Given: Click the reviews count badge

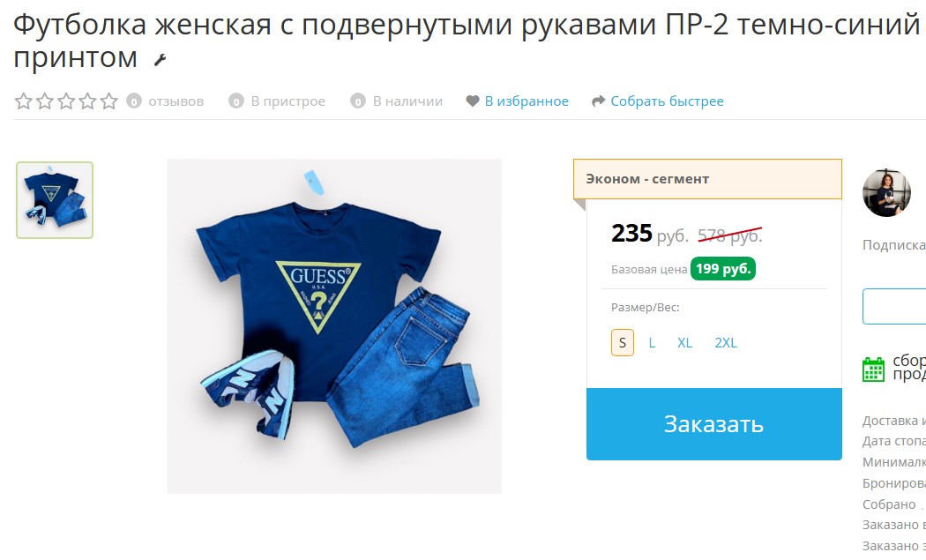Looking at the screenshot, I should 134,101.
